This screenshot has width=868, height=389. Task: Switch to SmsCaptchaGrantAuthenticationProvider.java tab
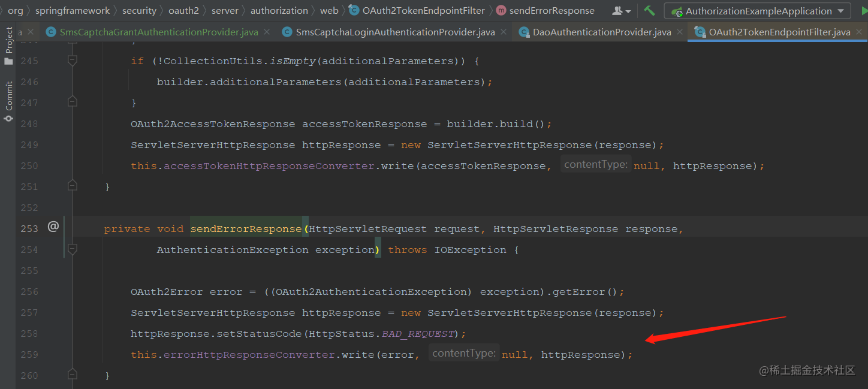(159, 32)
